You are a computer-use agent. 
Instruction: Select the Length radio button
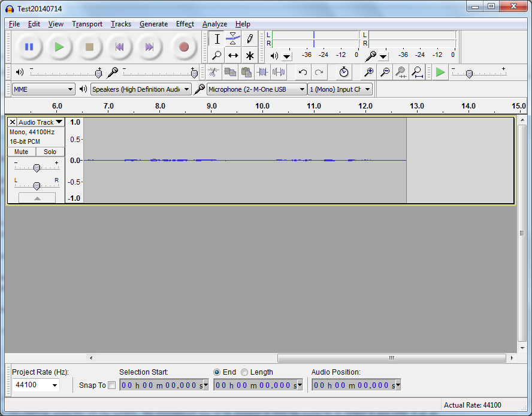(x=244, y=372)
